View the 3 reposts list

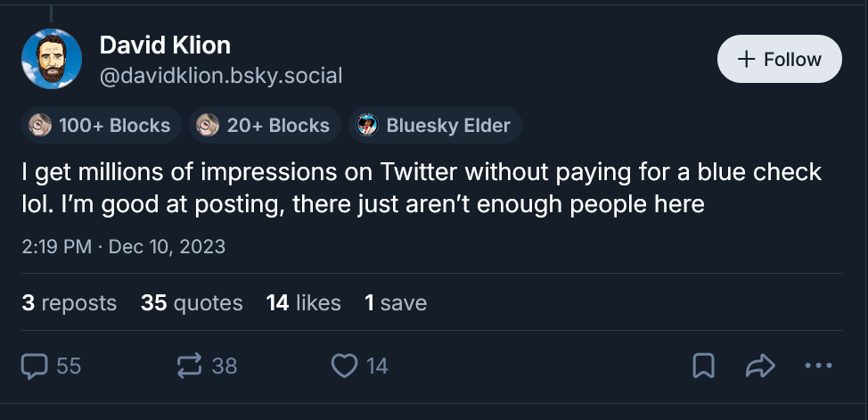pyautogui.click(x=69, y=303)
